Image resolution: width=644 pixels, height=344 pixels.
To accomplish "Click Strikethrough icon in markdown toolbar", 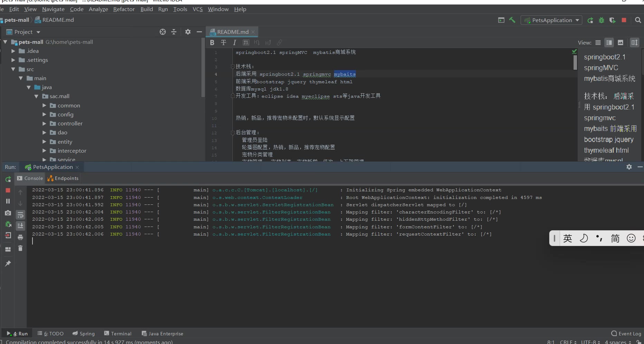I will 224,42.
